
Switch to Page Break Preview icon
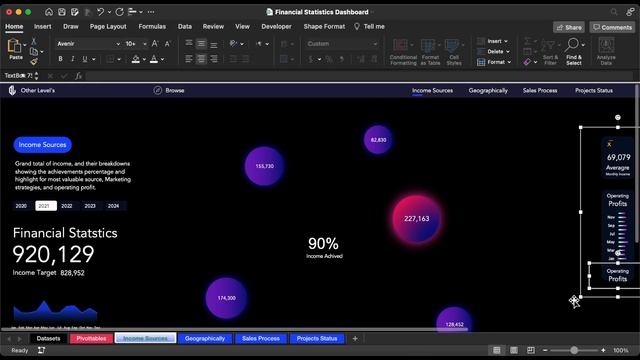(x=531, y=350)
